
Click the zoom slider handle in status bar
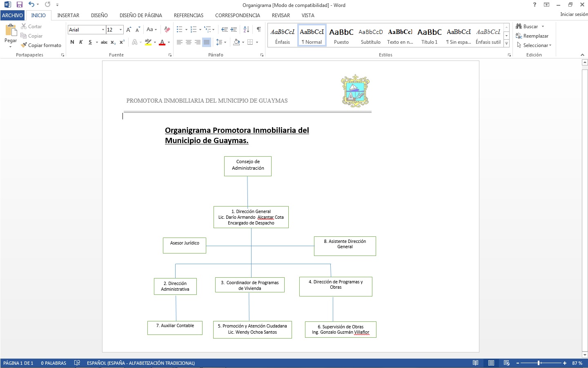point(539,363)
